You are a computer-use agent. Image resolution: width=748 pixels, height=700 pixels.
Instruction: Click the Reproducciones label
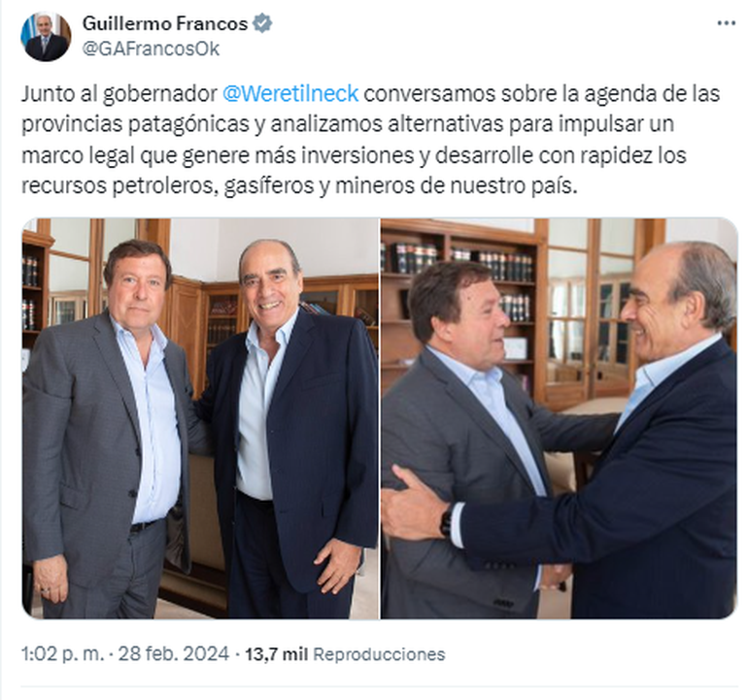(x=379, y=654)
